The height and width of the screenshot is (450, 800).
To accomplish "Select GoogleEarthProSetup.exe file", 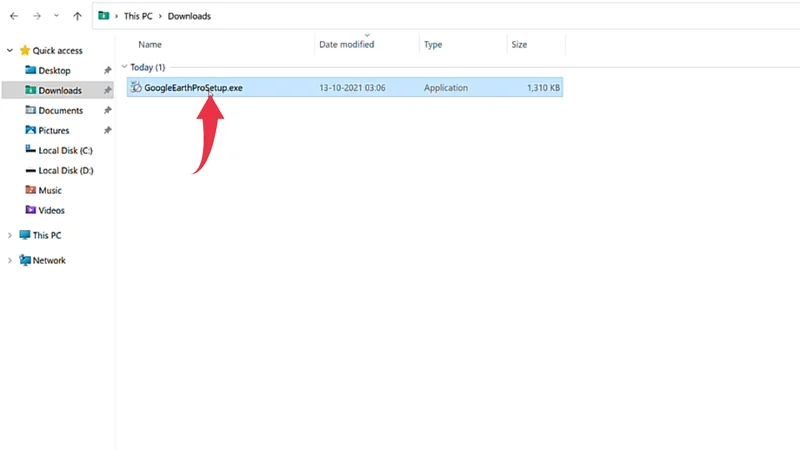I will click(x=193, y=88).
